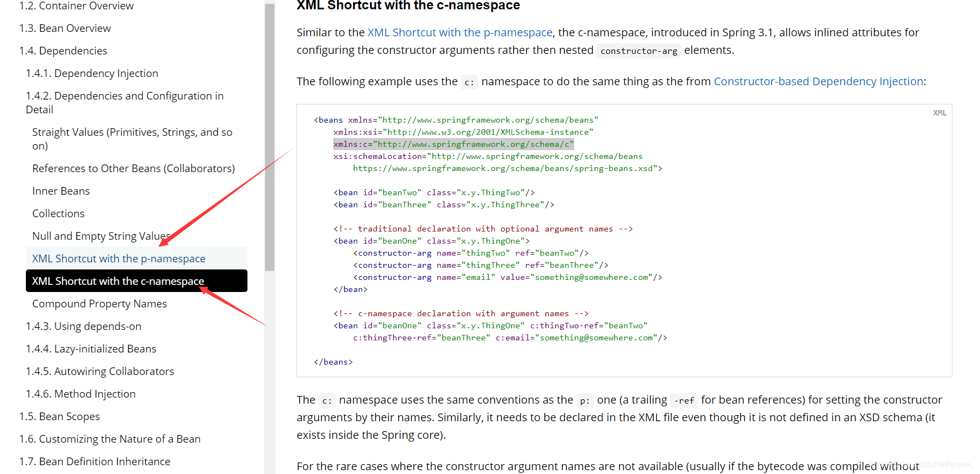Click the beanThree bean definition line

pyautogui.click(x=444, y=205)
